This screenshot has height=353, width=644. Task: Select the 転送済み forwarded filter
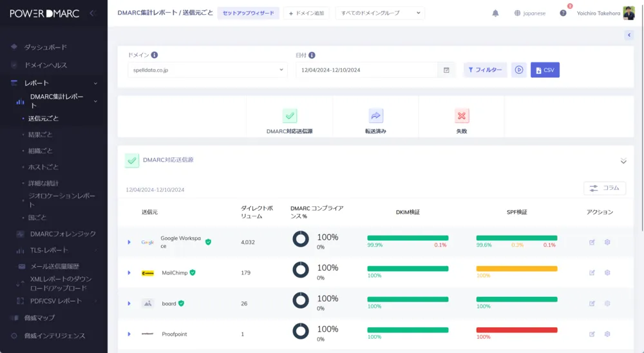click(x=375, y=116)
